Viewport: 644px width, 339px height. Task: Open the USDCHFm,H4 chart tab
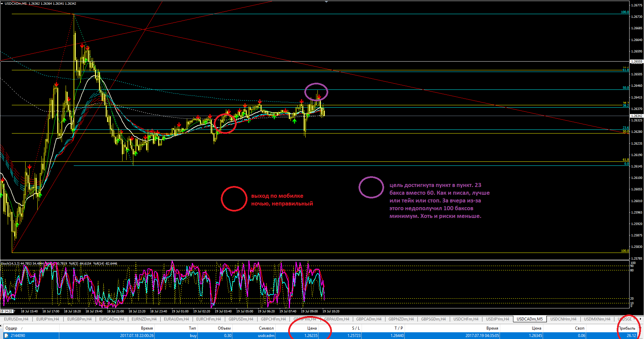click(x=466, y=319)
